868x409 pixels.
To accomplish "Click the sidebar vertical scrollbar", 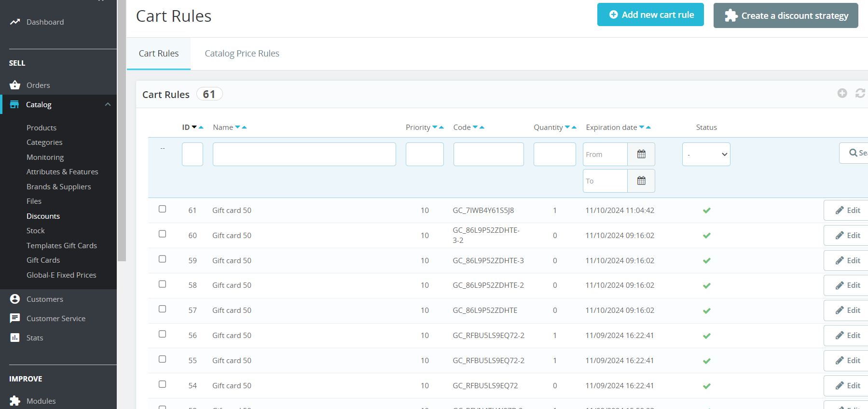I will (x=122, y=145).
